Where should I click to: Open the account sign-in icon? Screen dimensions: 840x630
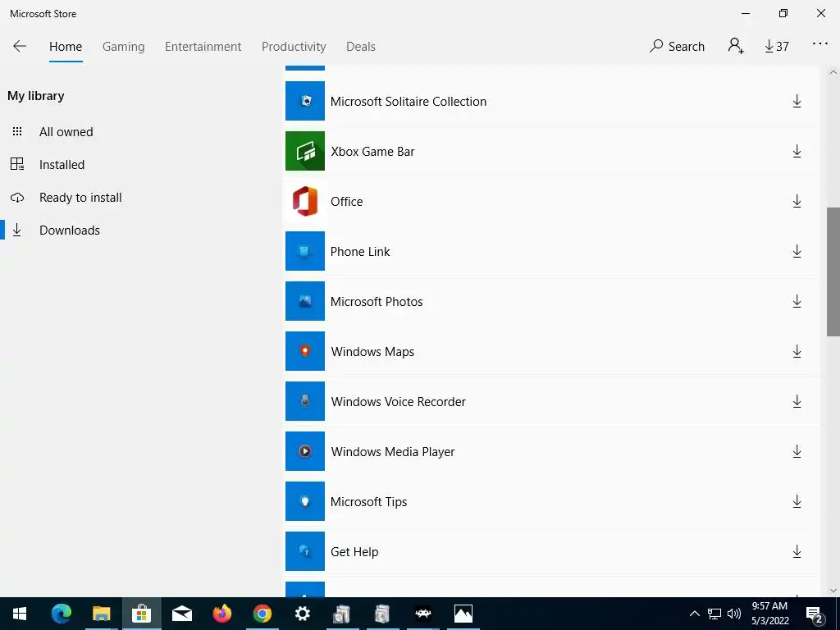[x=736, y=46]
